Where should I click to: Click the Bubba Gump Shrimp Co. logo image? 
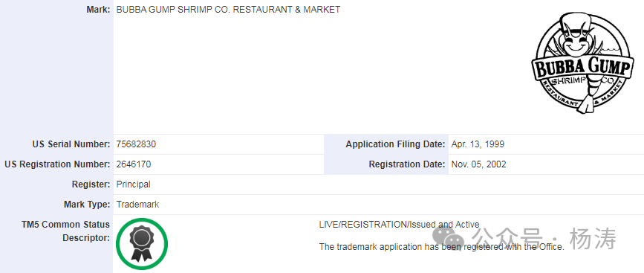tap(582, 63)
